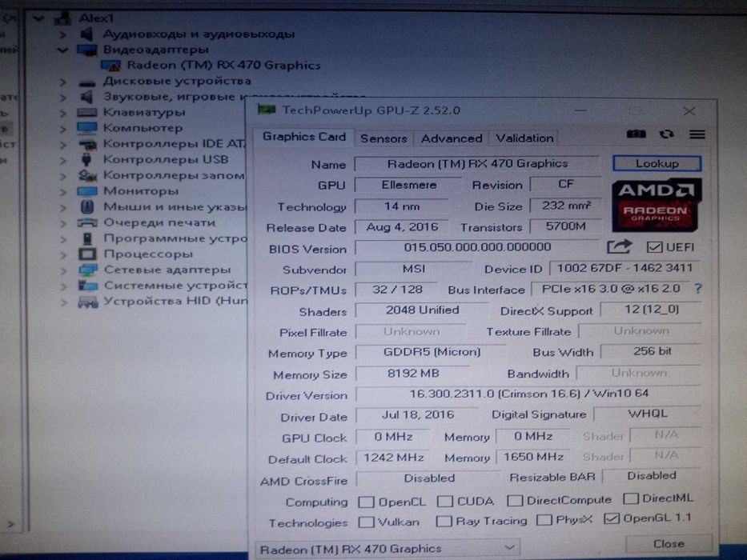Click the Видеоадаптеры category icon

click(x=87, y=50)
